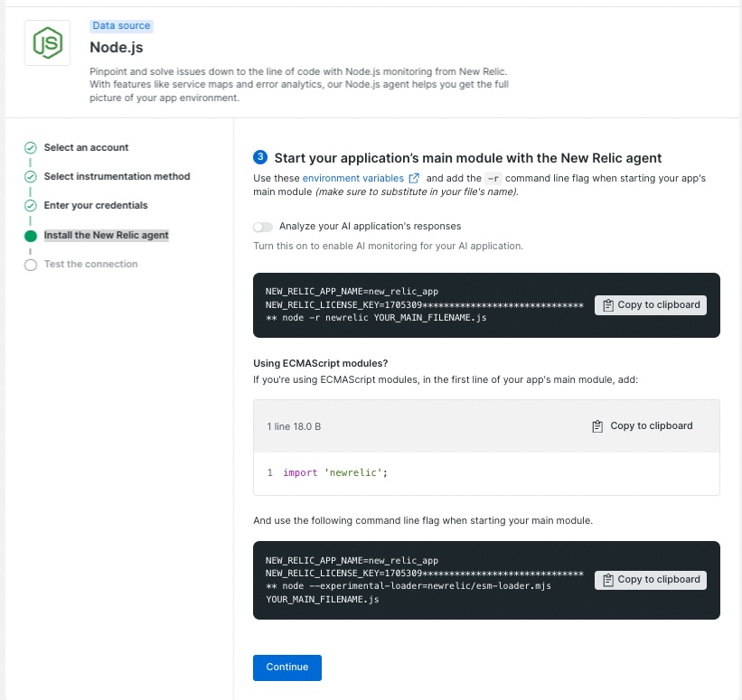Click the empty circle beside Test the connection
Screen dimensions: 742x700
click(x=31, y=265)
